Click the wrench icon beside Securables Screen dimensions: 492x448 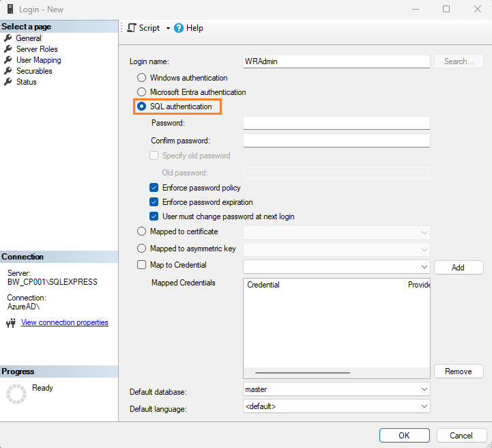pyautogui.click(x=8, y=71)
